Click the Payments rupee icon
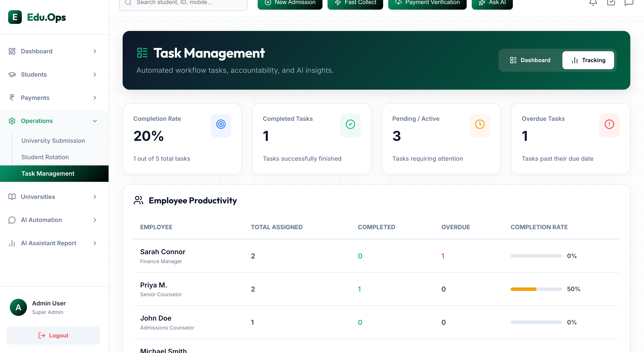The image size is (644, 353). (12, 98)
